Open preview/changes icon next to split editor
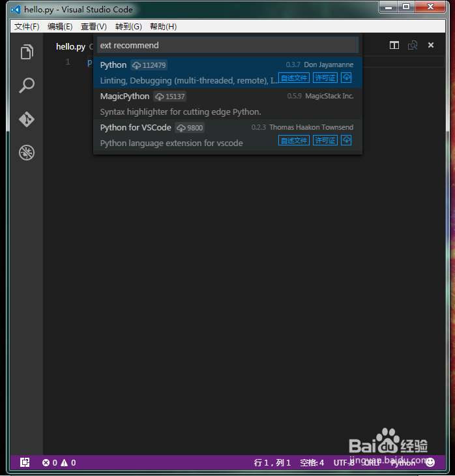Image resolution: width=455 pixels, height=476 pixels. [x=413, y=45]
